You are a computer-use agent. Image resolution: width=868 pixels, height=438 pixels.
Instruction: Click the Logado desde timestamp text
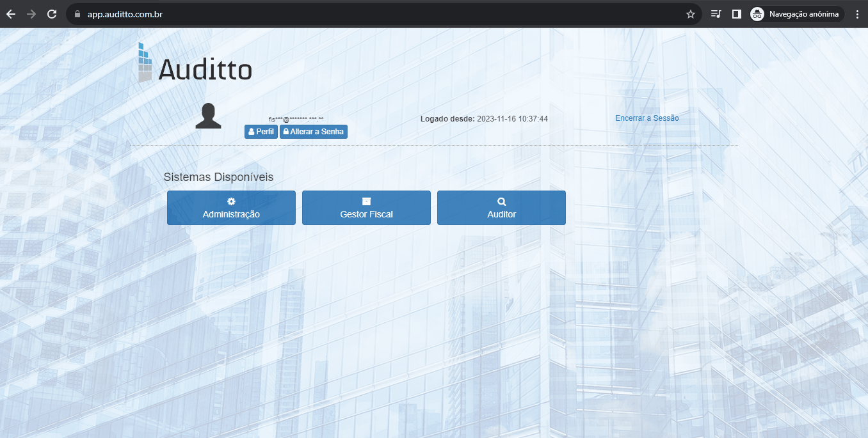pos(484,119)
